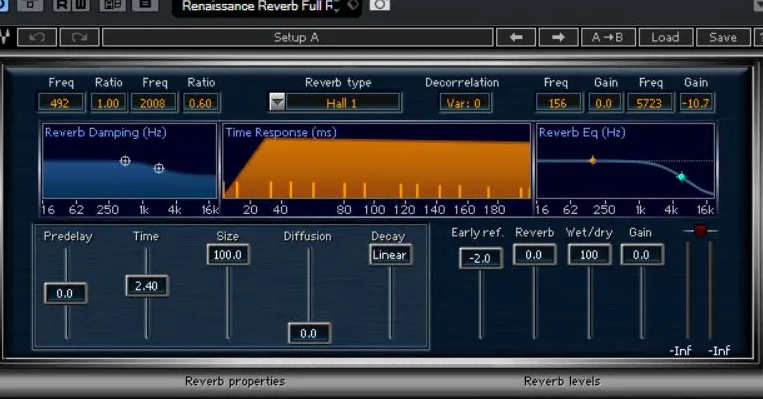
Task: Click the preset menu icon left of preset name
Action: click(145, 5)
